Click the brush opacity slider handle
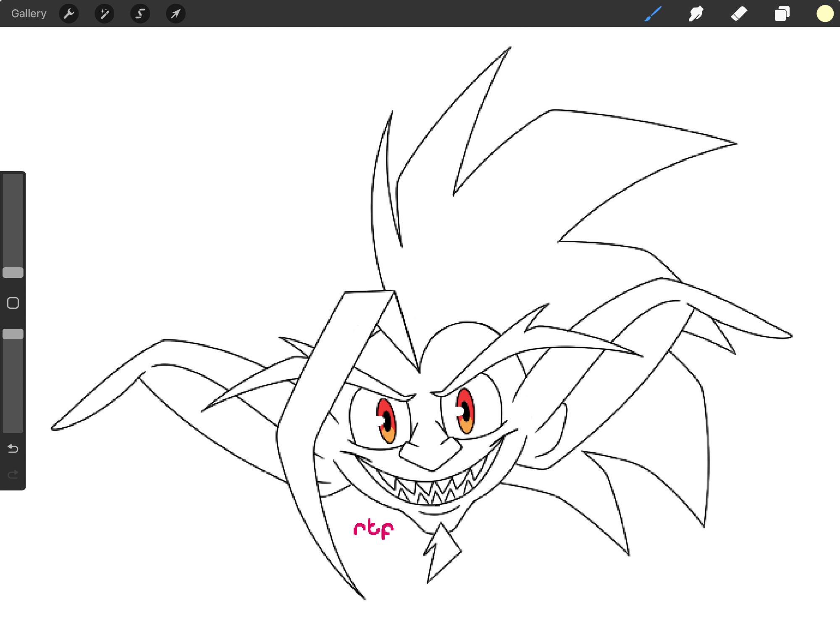 [x=13, y=334]
